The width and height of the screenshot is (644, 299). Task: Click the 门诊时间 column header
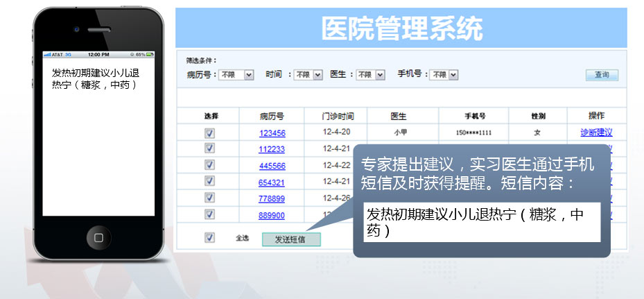(x=338, y=116)
